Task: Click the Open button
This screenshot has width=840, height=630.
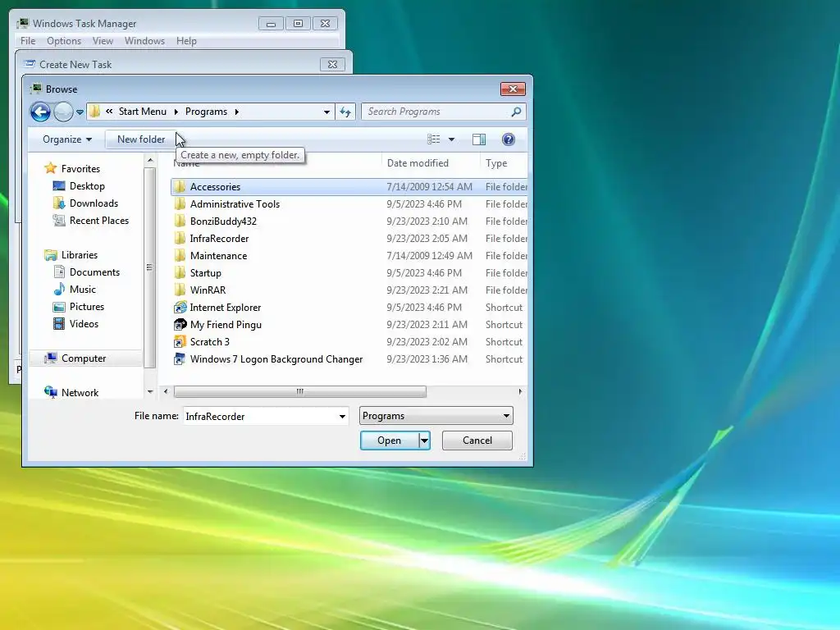Action: click(x=390, y=441)
